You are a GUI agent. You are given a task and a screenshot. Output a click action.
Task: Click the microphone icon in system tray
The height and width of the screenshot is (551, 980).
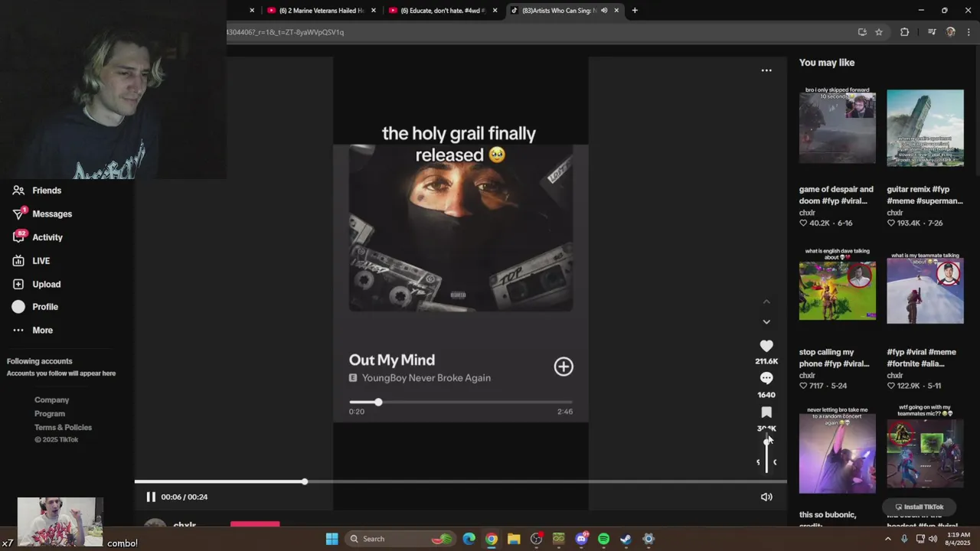click(904, 539)
